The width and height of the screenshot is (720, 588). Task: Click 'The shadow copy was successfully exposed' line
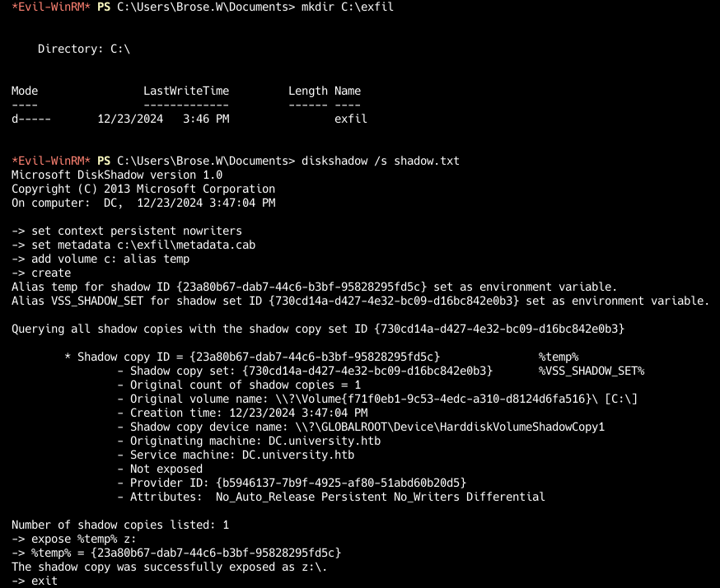pos(170,567)
